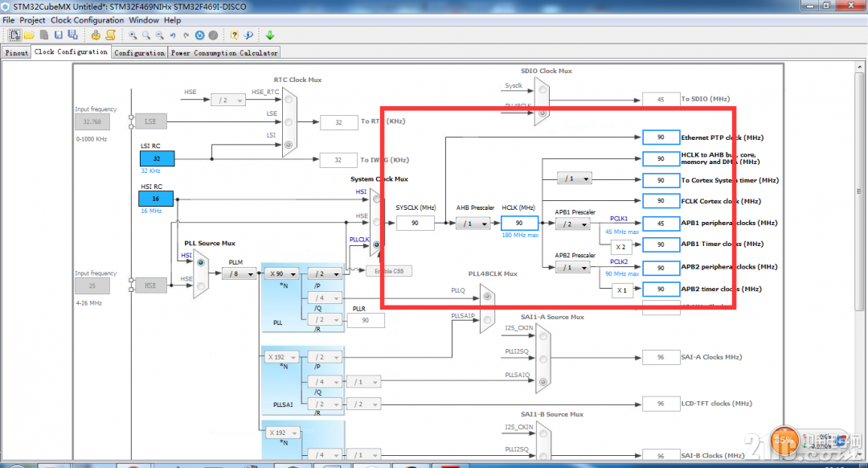Switch to Power Consumption Calculator tab
Viewport: 868px width, 468px height.
click(x=223, y=52)
